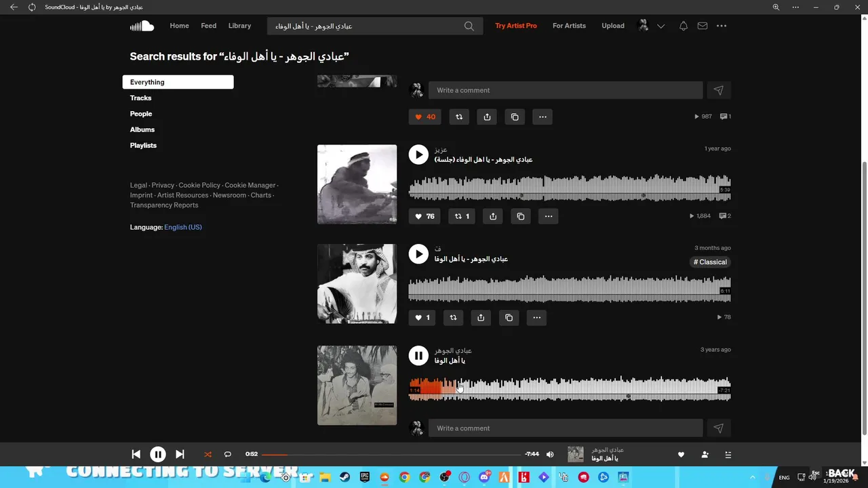
Task: Open the Transparency Reports link
Action: (x=164, y=205)
